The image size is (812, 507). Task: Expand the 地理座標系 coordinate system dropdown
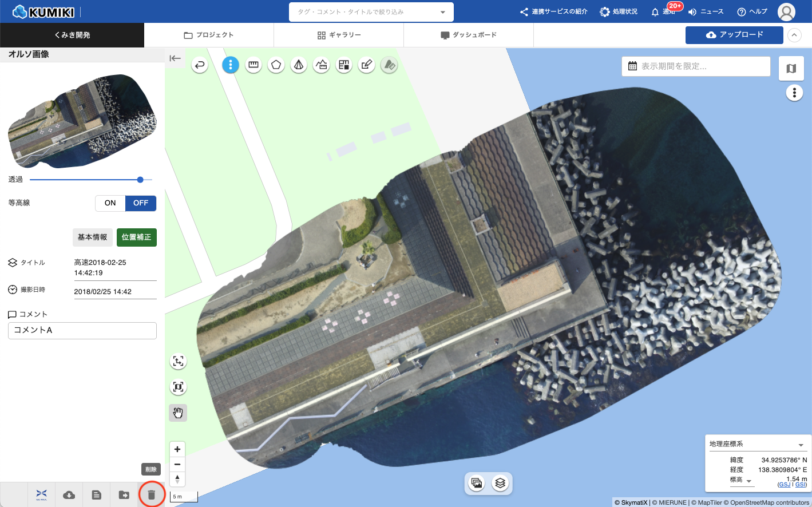(x=801, y=445)
